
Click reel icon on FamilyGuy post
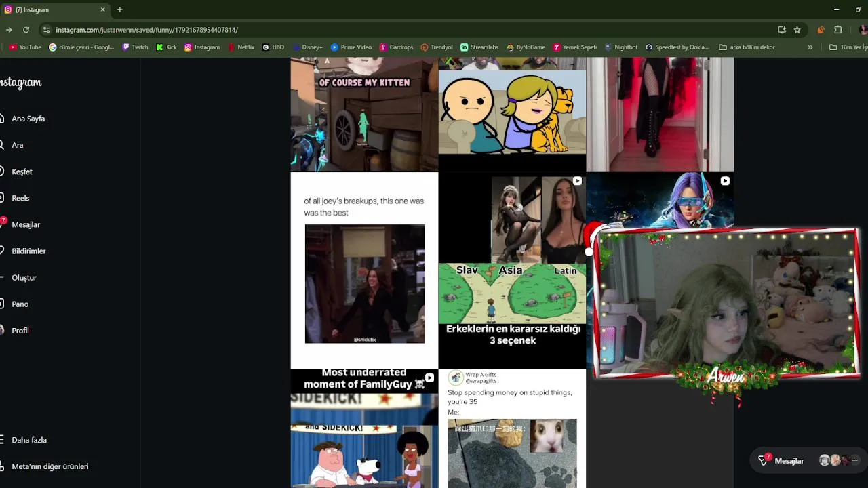click(429, 378)
